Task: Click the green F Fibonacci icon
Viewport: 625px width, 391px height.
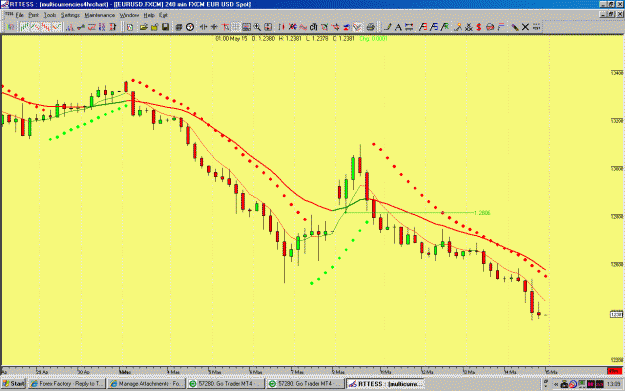Action: (444, 27)
